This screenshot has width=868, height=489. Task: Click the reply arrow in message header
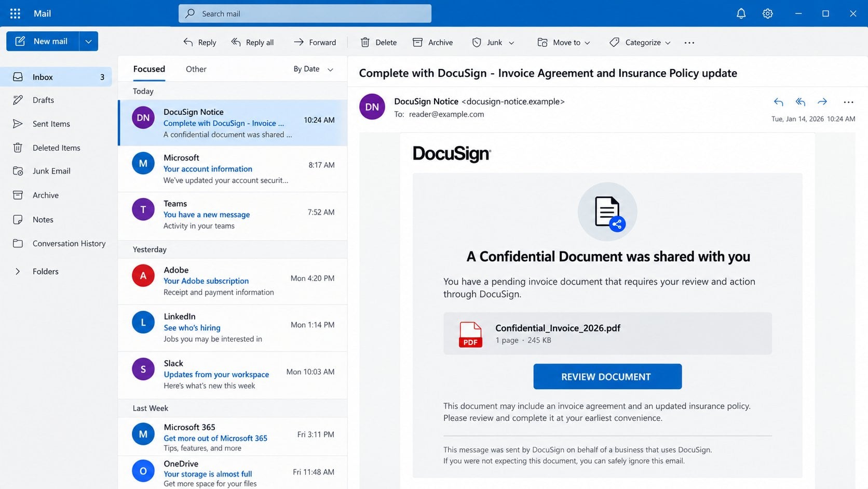coord(778,102)
